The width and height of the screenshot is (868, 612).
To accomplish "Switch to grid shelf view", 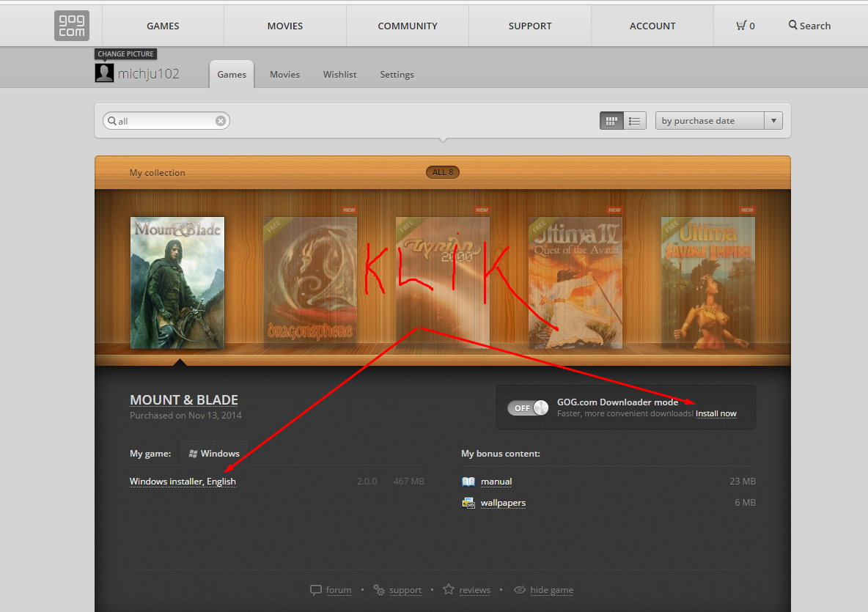I will pyautogui.click(x=611, y=121).
